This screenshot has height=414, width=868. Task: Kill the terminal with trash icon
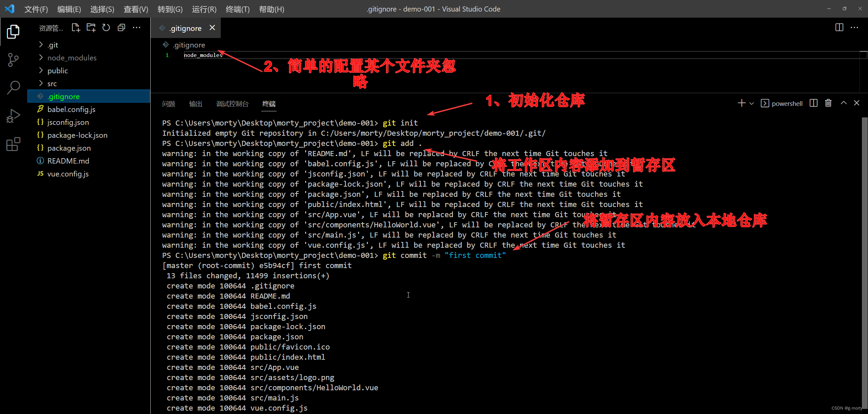click(828, 103)
